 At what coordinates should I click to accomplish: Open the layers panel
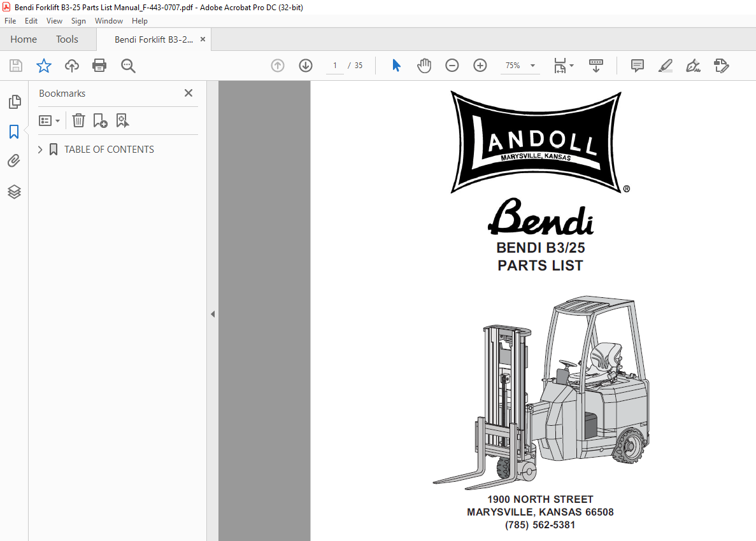tap(14, 192)
